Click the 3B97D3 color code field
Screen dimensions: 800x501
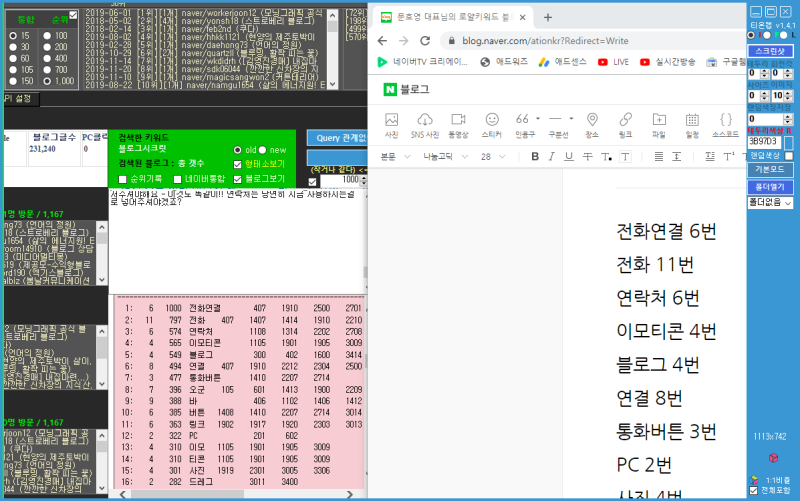coord(764,141)
